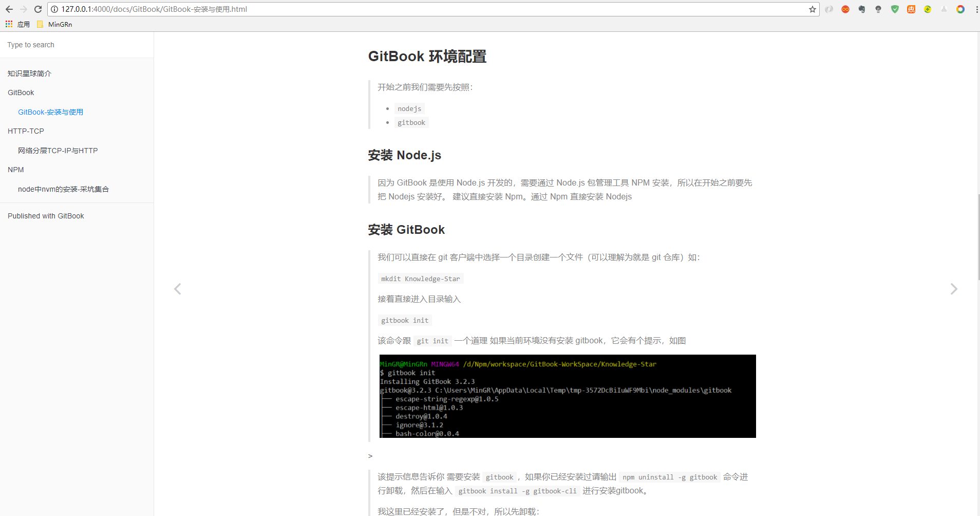Open the 网络分层TCP-IP与HTTP chapter
980x516 pixels.
click(x=58, y=151)
